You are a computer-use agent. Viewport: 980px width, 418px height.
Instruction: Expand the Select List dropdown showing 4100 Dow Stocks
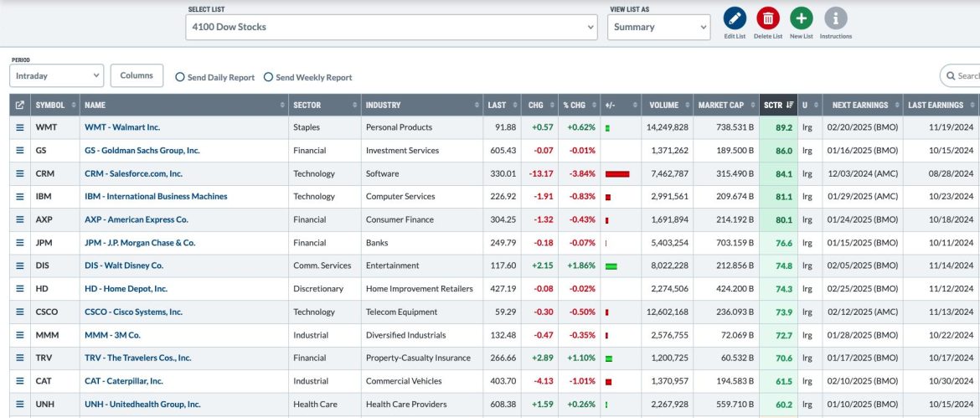click(391, 27)
